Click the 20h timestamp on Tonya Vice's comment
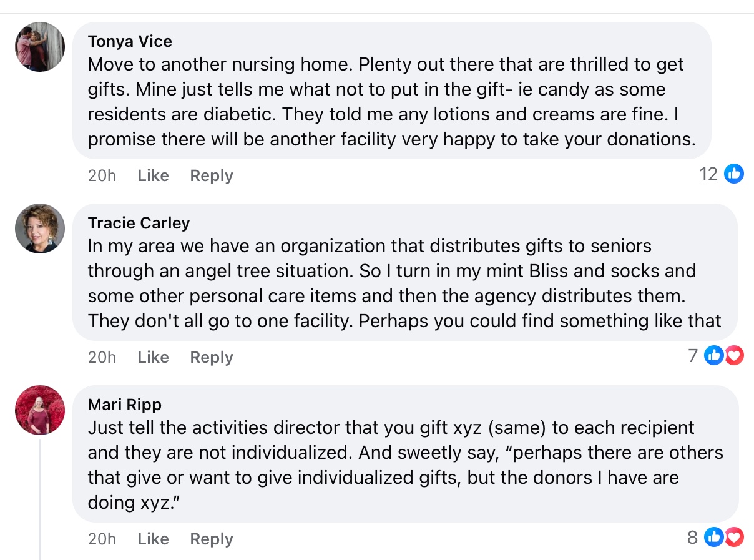754x560 pixels. (102, 175)
